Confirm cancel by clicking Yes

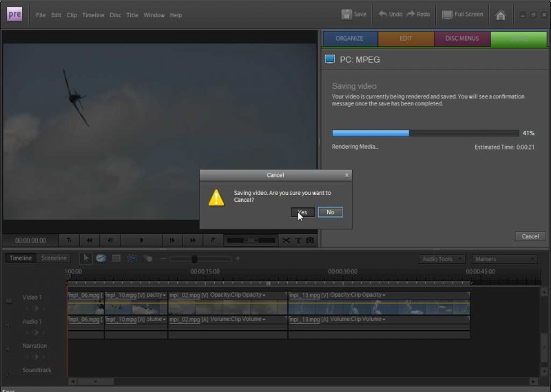tap(303, 212)
